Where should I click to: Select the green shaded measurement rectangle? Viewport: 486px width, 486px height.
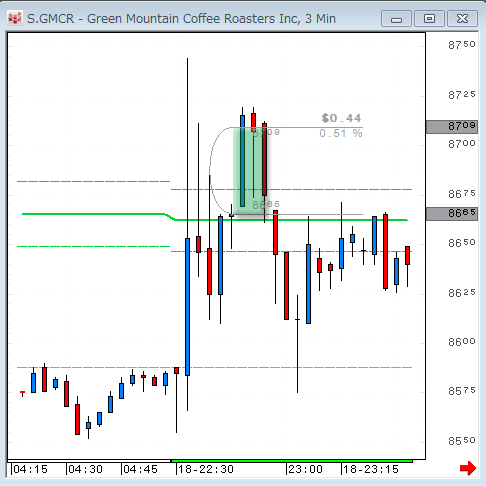(x=250, y=171)
